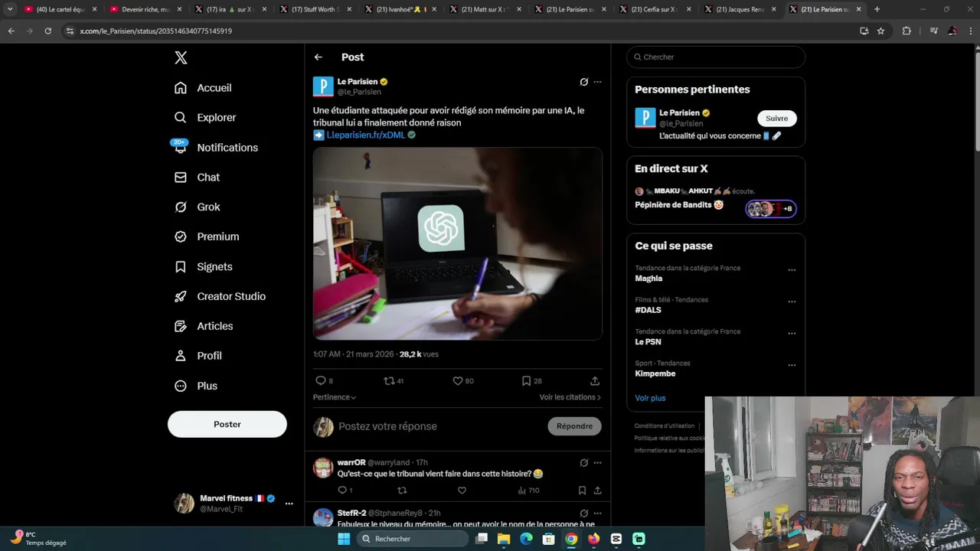Click the Répondre button

tap(574, 426)
